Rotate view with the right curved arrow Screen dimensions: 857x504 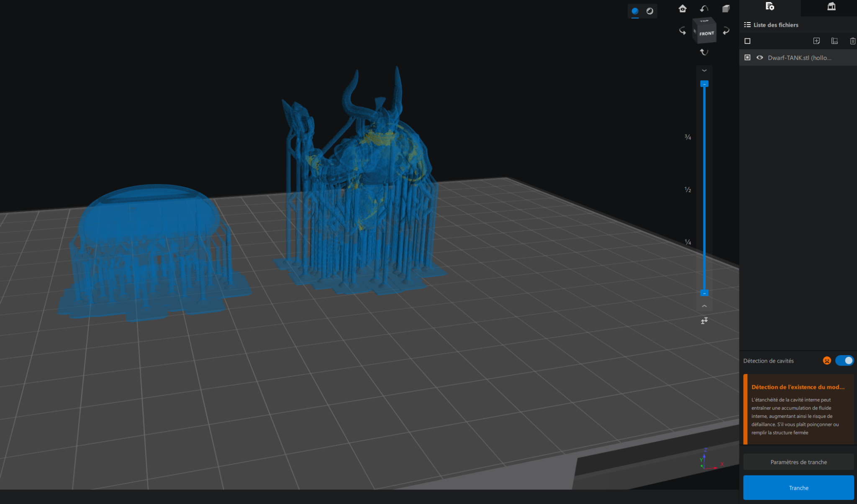click(726, 31)
